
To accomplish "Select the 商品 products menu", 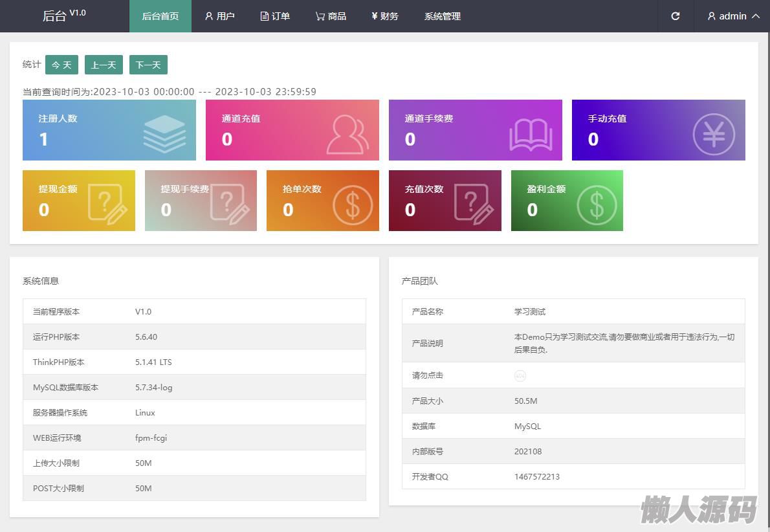I will click(x=331, y=16).
